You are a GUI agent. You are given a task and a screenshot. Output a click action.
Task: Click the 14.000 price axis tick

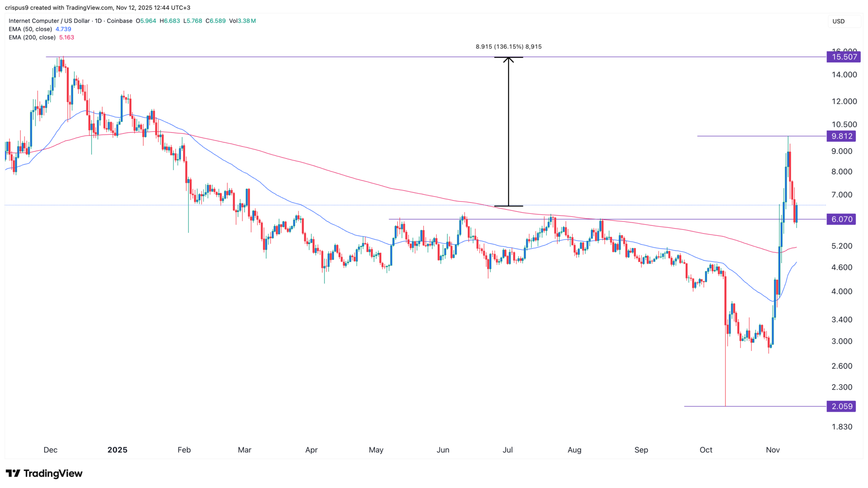844,75
